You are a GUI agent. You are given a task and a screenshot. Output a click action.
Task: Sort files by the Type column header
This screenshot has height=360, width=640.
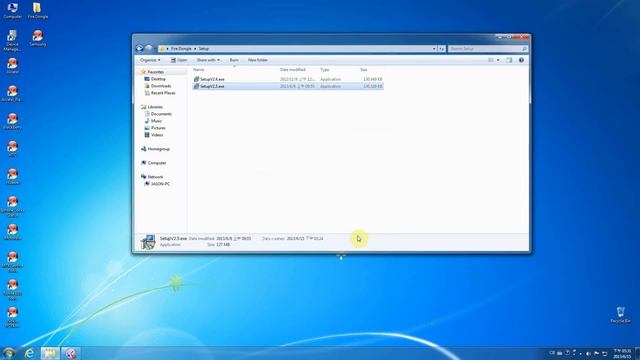pos(324,70)
